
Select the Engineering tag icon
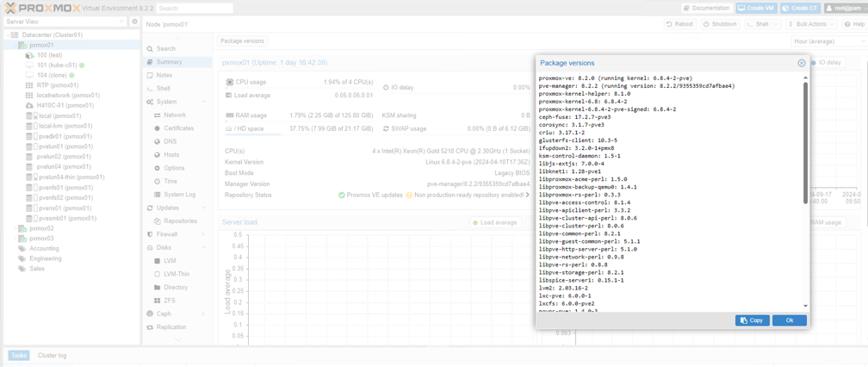[22, 258]
